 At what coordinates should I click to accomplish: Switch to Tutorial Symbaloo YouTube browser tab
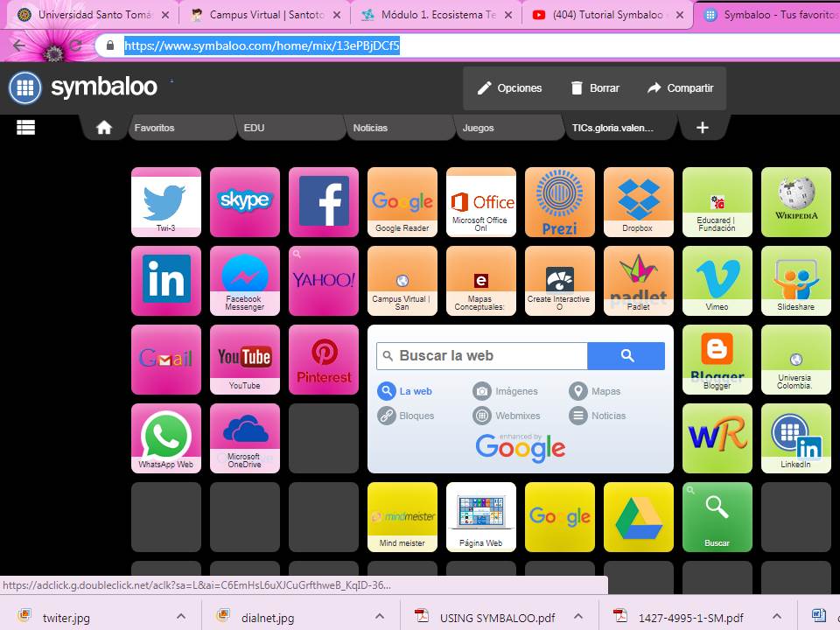[x=606, y=15]
